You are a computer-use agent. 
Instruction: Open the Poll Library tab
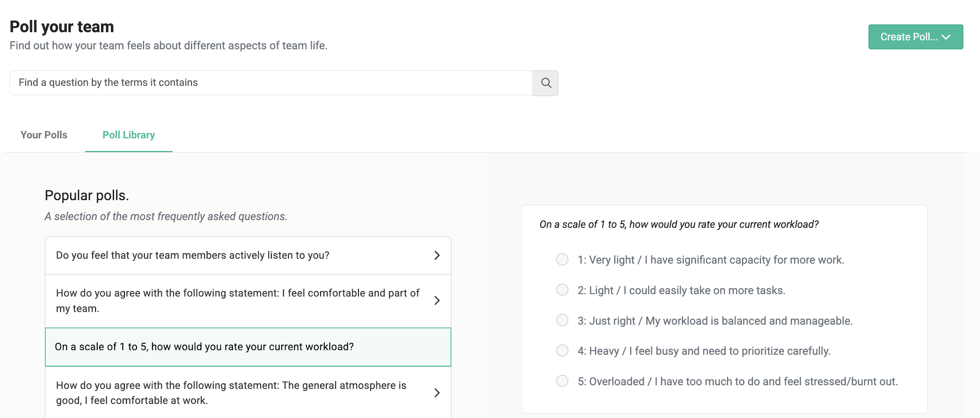[129, 135]
